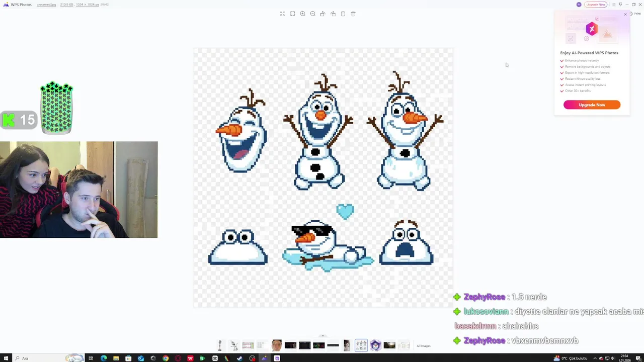This screenshot has width=644, height=362.
Task: Click the fit-to-window icon
Action: coord(292,14)
